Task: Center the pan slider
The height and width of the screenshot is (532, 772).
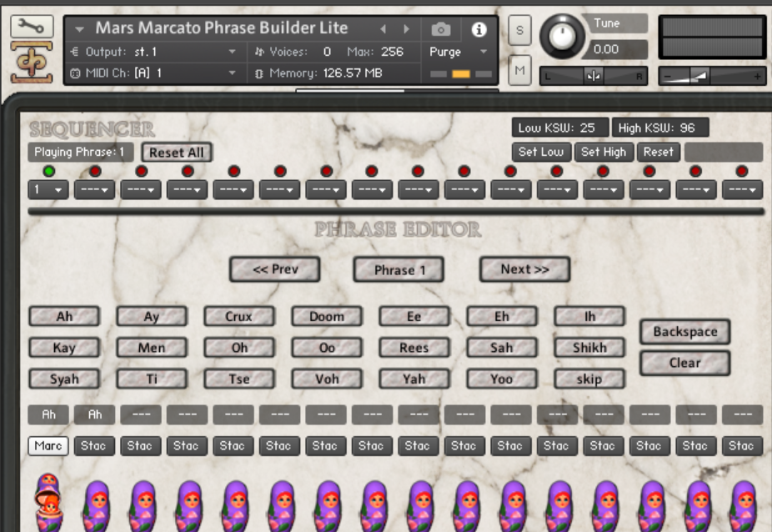Action: tap(594, 77)
